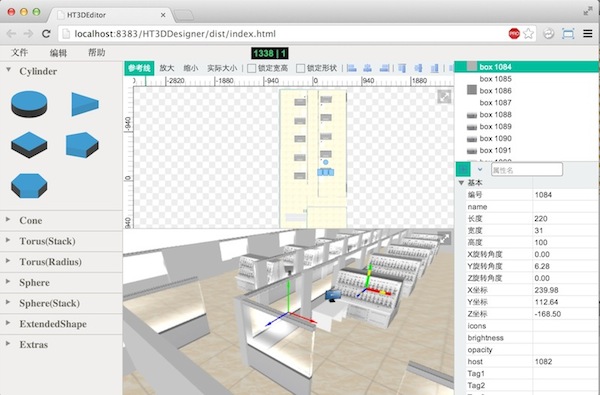This screenshot has height=395, width=600.
Task: Enable the 锁定宽高 checkbox
Action: tap(251, 69)
